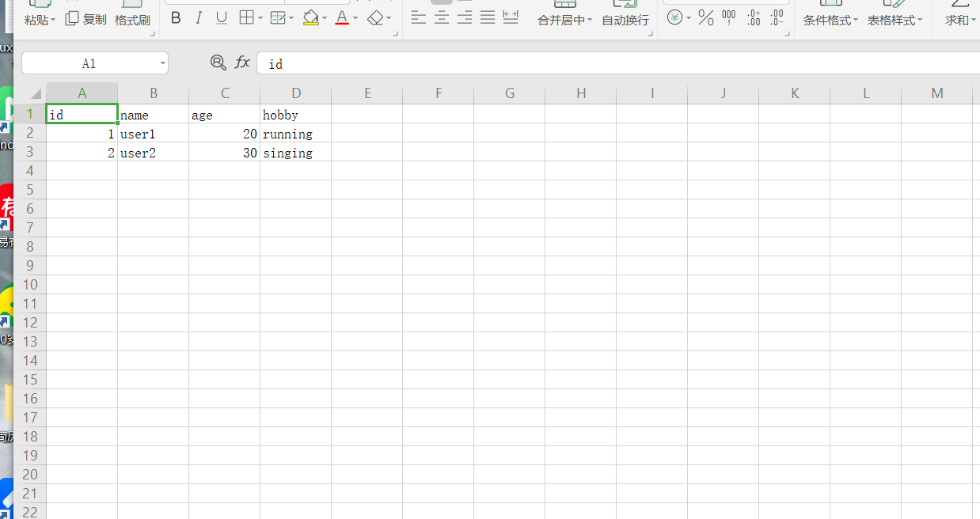
Task: Apply yellow fill color
Action: point(311,17)
